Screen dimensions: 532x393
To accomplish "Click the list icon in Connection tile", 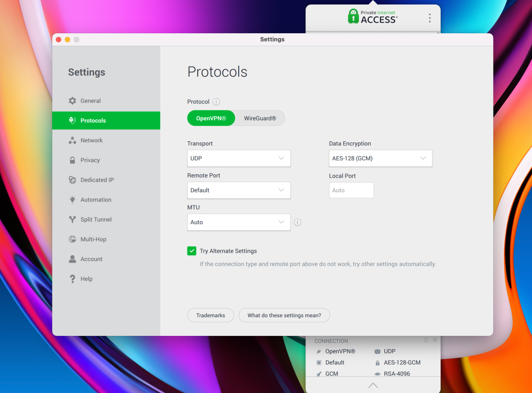I will tap(426, 340).
